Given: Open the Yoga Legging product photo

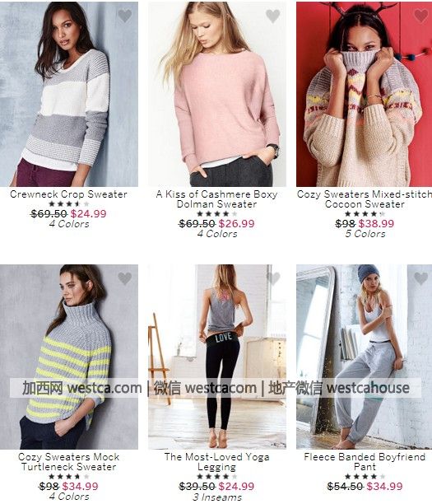Looking at the screenshot, I should pos(217,357).
